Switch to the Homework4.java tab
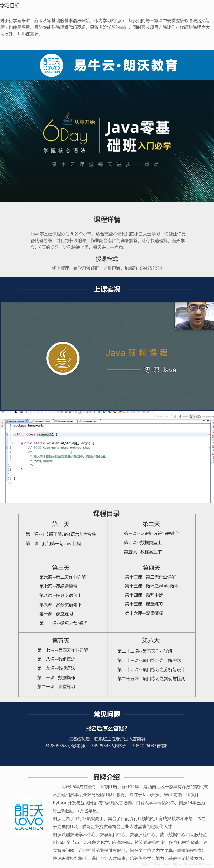 pos(88,421)
